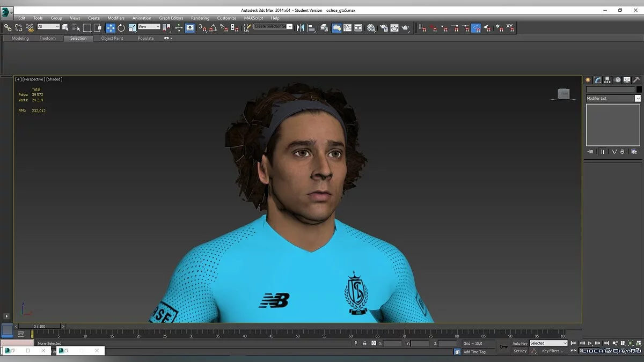Toggle the selection lock padlock
Screen dimensions: 644x362
coord(364,343)
